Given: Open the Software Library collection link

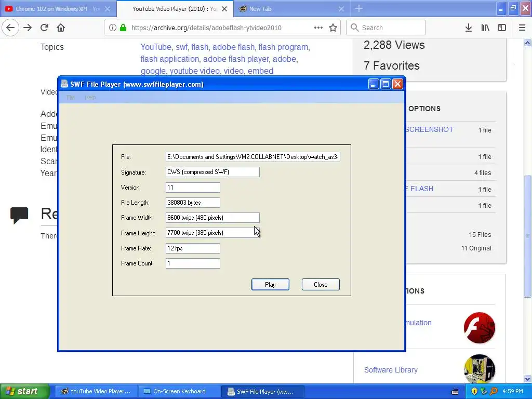Looking at the screenshot, I should (391, 370).
